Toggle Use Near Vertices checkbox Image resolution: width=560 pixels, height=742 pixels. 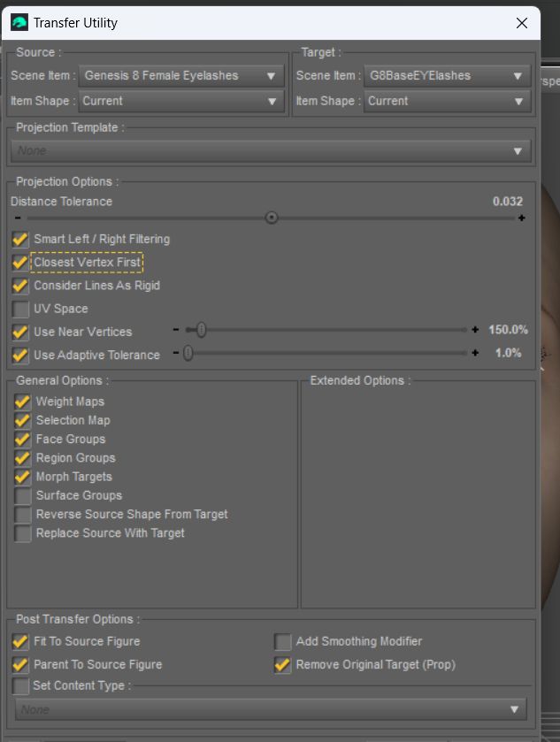[19, 332]
